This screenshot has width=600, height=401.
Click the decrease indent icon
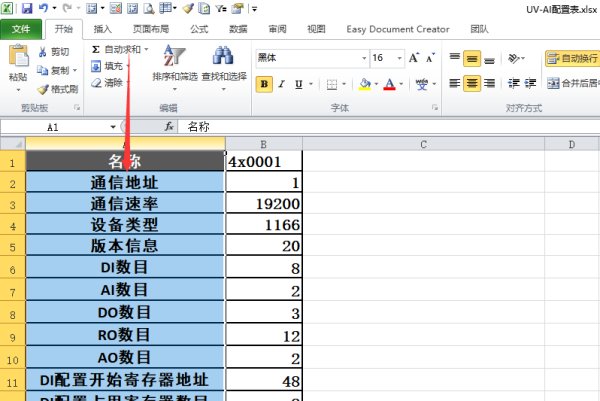point(513,83)
